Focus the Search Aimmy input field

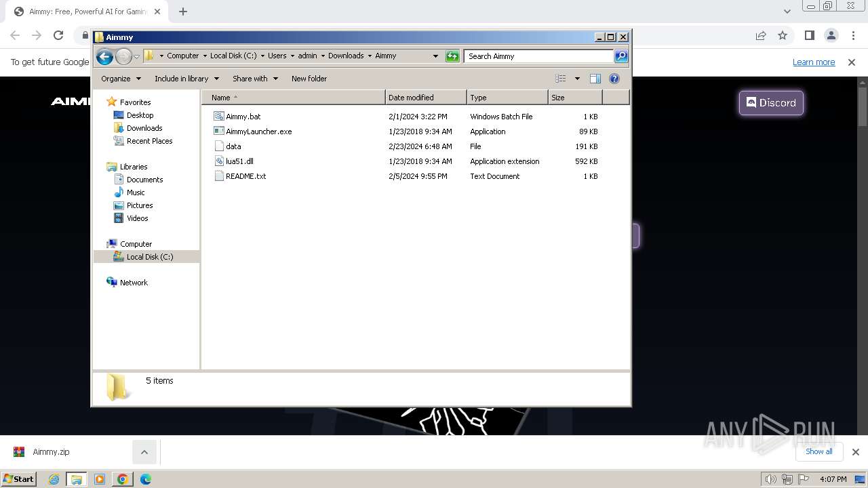point(539,56)
